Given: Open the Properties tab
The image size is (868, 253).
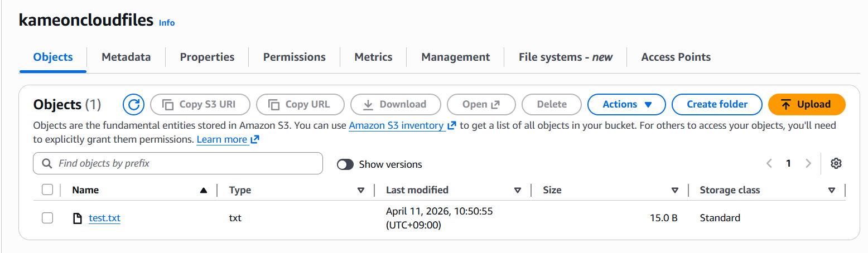Looking at the screenshot, I should pyautogui.click(x=207, y=57).
